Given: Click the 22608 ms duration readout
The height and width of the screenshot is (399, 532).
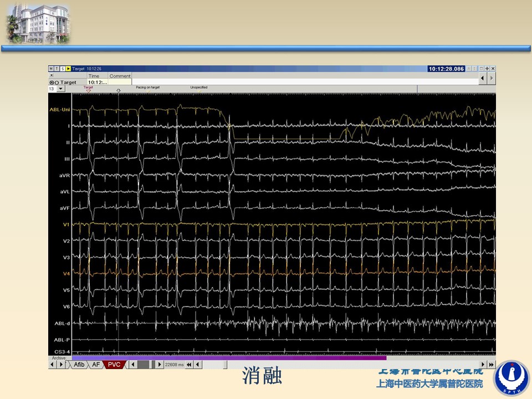Looking at the screenshot, I should (174, 365).
